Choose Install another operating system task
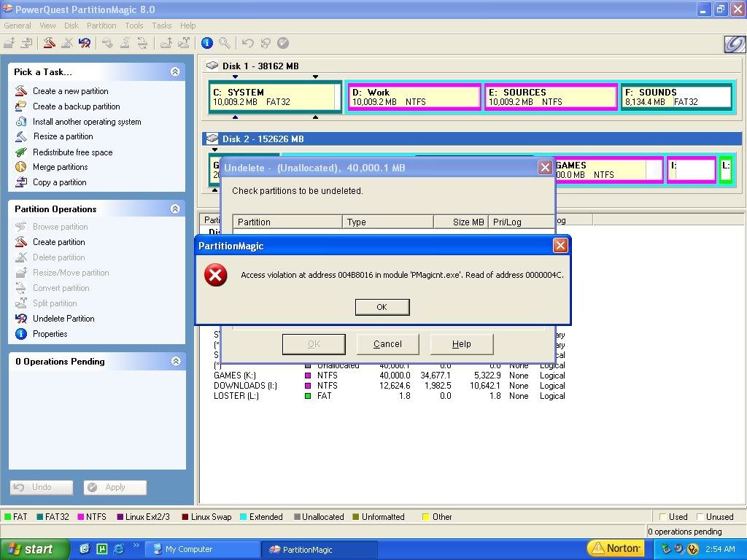Viewport: 747px width, 560px height. click(87, 122)
